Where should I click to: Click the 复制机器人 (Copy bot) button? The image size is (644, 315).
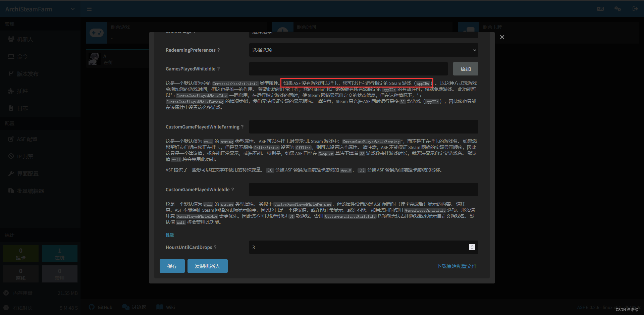pos(207,266)
